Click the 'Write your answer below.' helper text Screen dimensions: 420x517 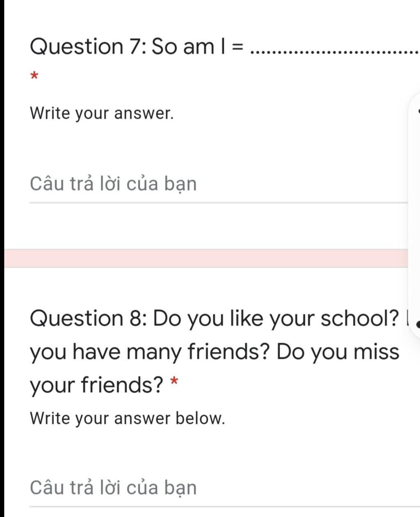(x=128, y=419)
